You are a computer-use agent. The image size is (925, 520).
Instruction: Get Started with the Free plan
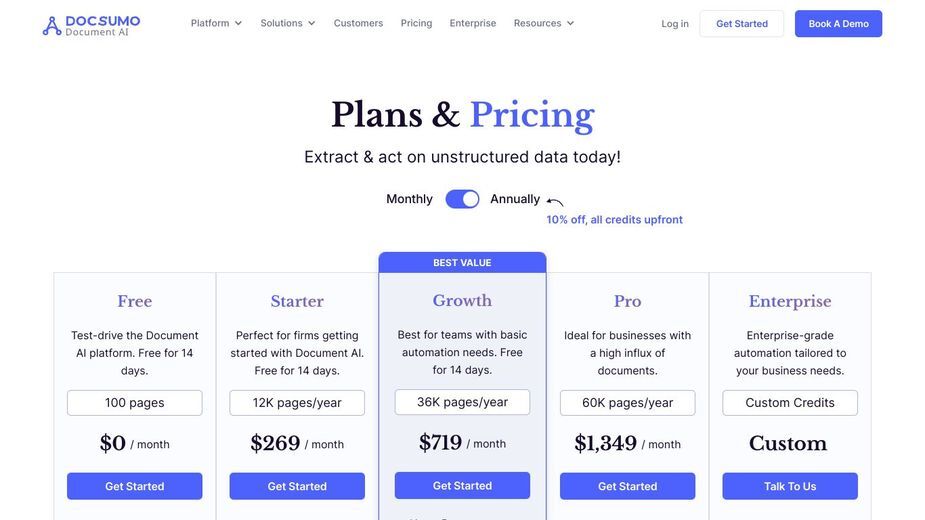[135, 486]
